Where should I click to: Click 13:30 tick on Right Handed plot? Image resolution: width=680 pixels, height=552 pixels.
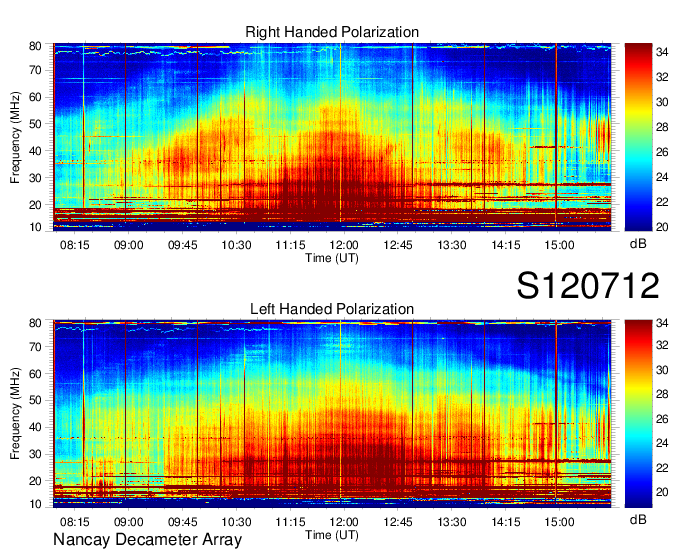[x=451, y=245]
